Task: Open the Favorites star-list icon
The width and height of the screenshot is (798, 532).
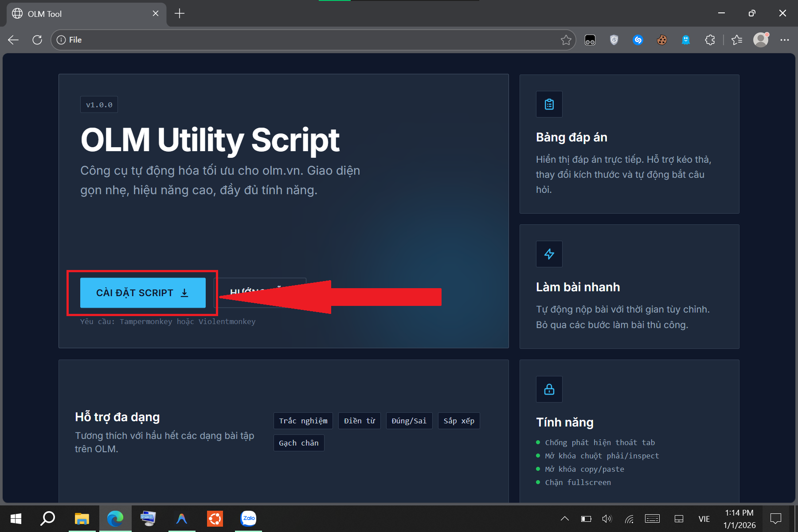Action: point(737,39)
